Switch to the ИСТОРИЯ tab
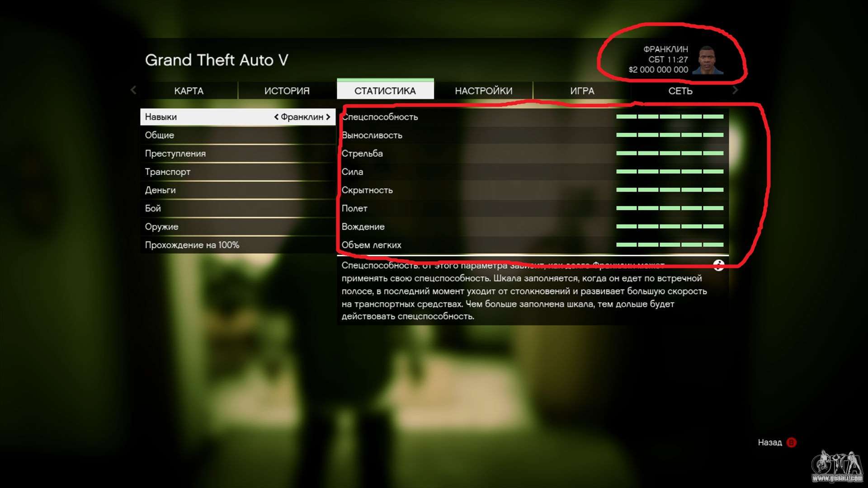868x488 pixels. (x=286, y=90)
